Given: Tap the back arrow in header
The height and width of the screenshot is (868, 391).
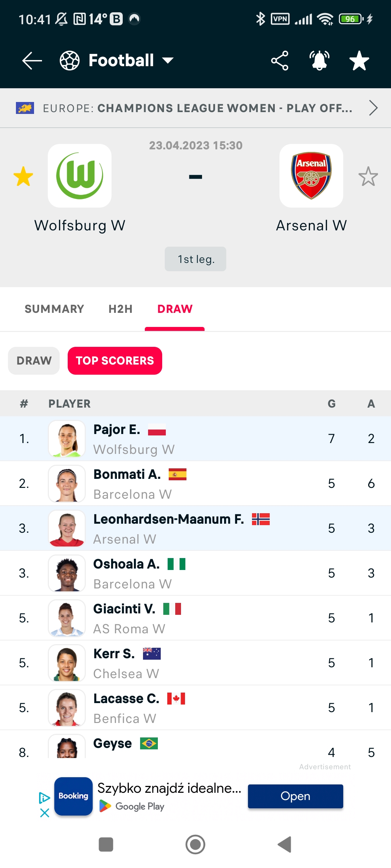Looking at the screenshot, I should [x=32, y=60].
